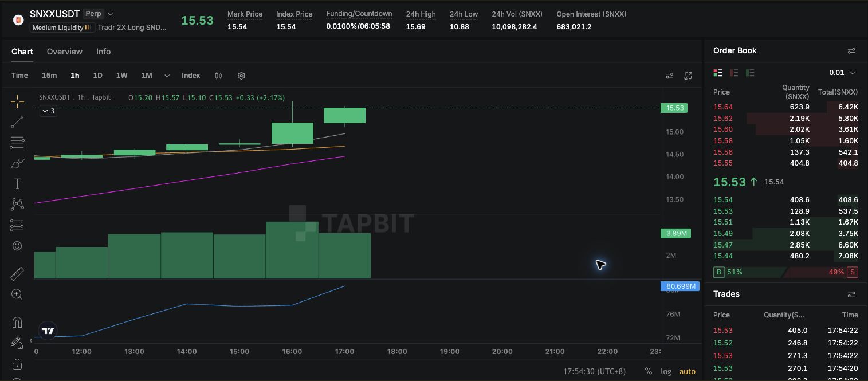The width and height of the screenshot is (868, 381).
Task: Select the 1D interval
Action: (97, 76)
